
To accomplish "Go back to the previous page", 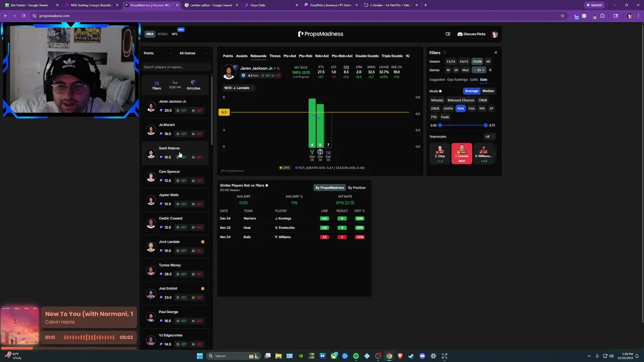I will pos(6,16).
